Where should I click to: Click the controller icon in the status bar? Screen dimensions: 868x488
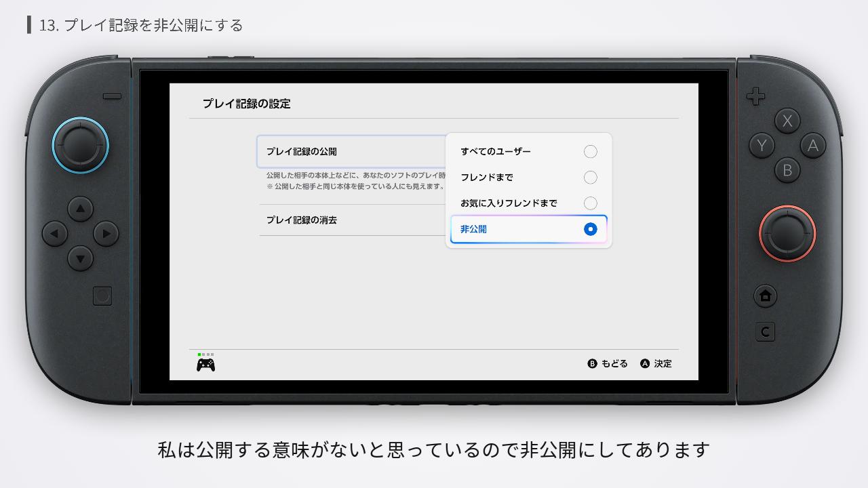205,364
